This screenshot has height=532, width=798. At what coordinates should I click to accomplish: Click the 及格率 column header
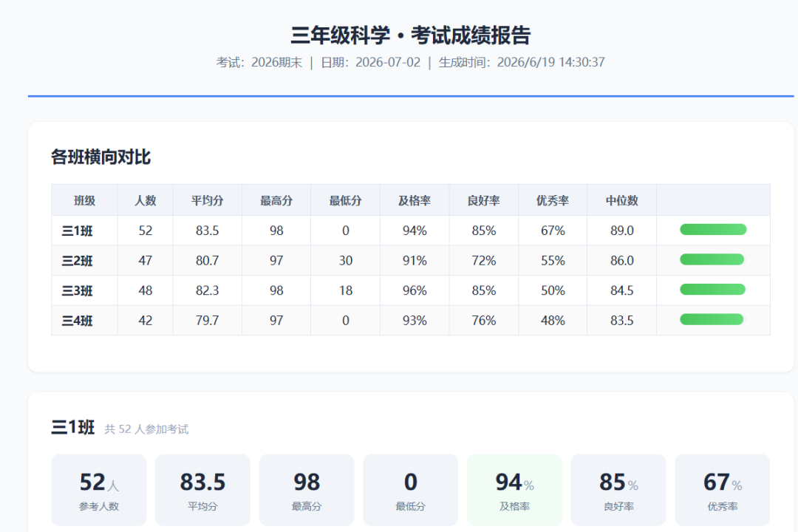415,200
